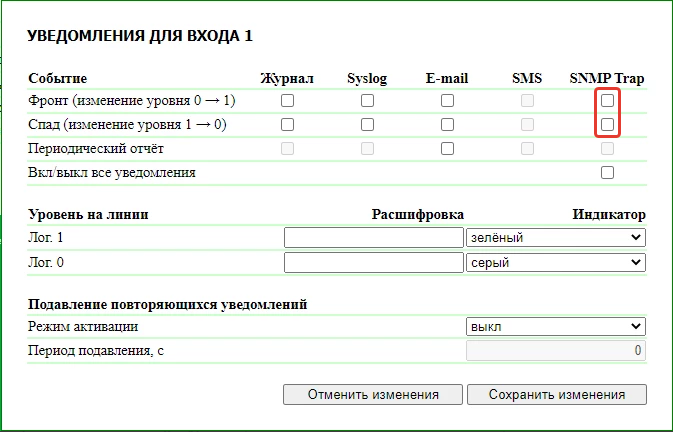Viewport: 673px width, 432px height.
Task: Open the Лог. 1 indicator color dropdown
Action: 555,238
